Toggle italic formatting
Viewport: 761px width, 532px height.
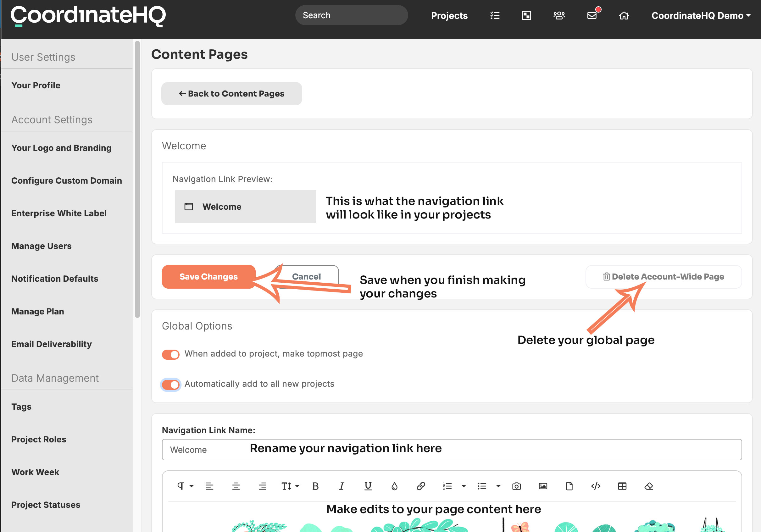[x=342, y=486]
